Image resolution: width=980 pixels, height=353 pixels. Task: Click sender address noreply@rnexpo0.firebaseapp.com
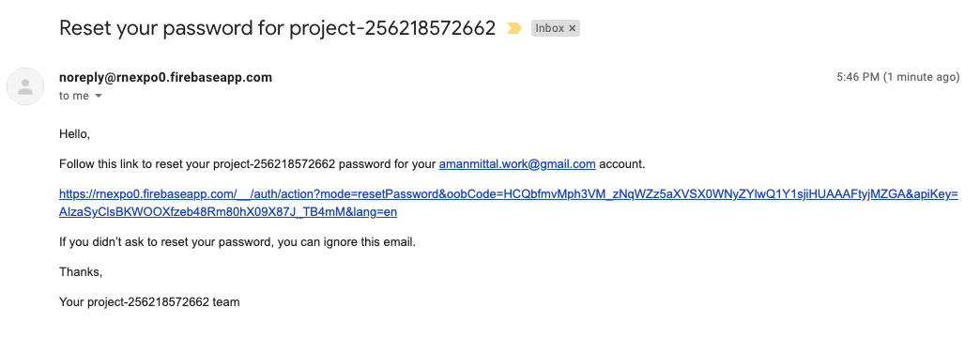(165, 78)
